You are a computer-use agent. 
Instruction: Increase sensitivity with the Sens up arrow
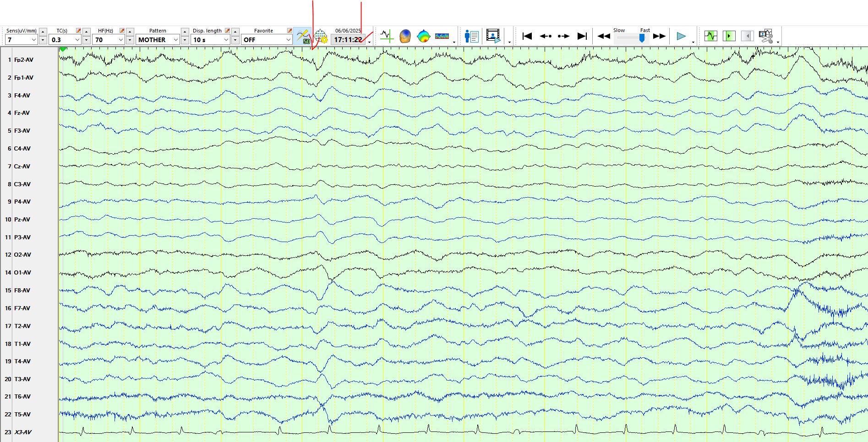pyautogui.click(x=43, y=31)
